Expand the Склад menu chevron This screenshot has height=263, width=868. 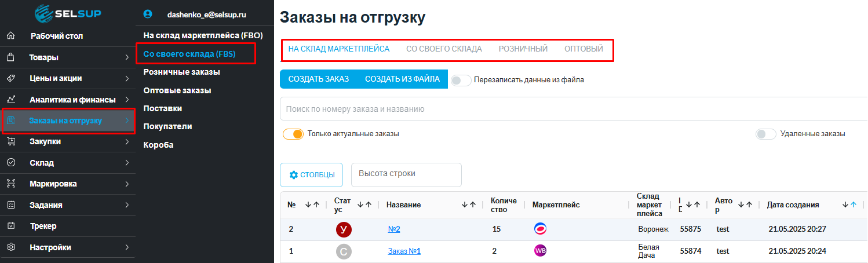[127, 163]
